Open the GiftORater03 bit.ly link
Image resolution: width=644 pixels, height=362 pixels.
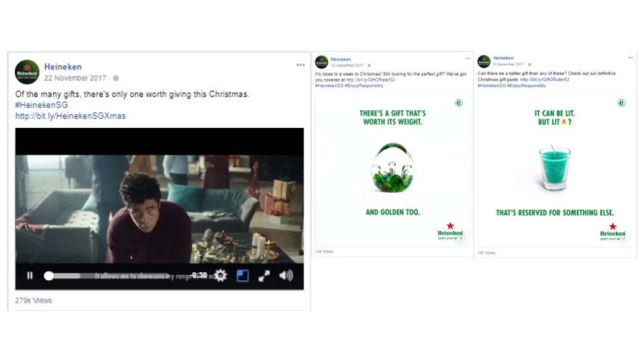point(370,80)
